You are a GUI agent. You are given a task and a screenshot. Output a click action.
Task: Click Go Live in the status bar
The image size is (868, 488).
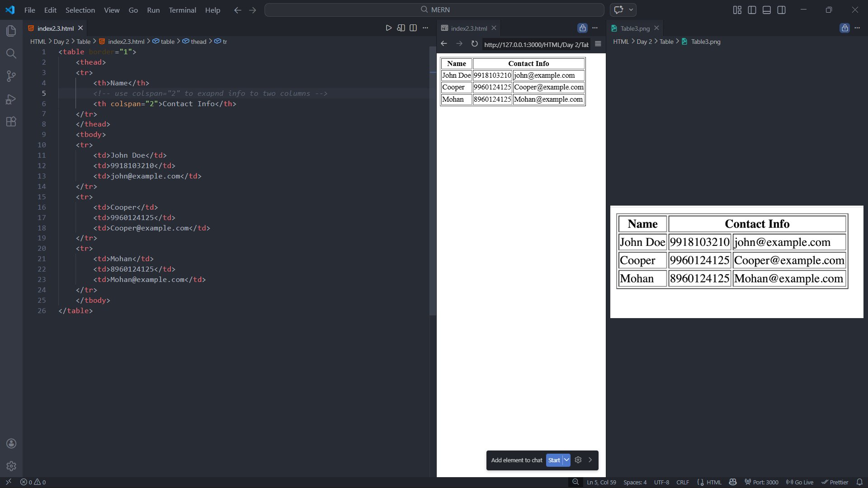click(x=799, y=482)
